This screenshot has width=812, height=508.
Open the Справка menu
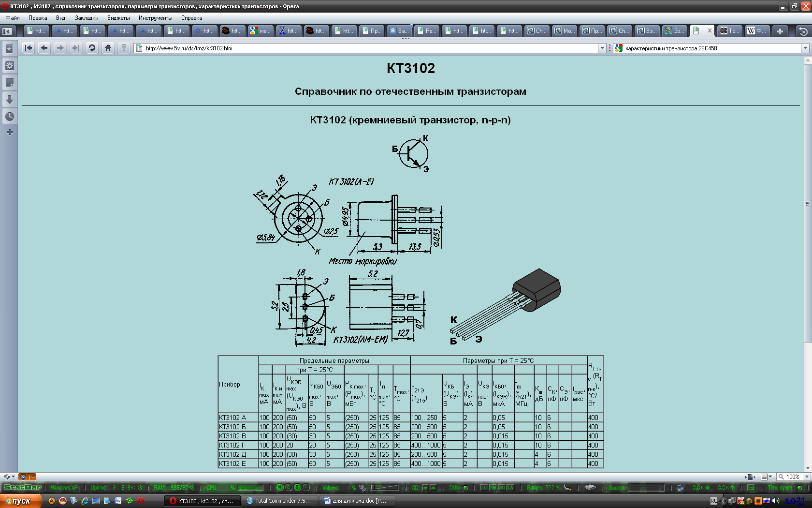[191, 18]
